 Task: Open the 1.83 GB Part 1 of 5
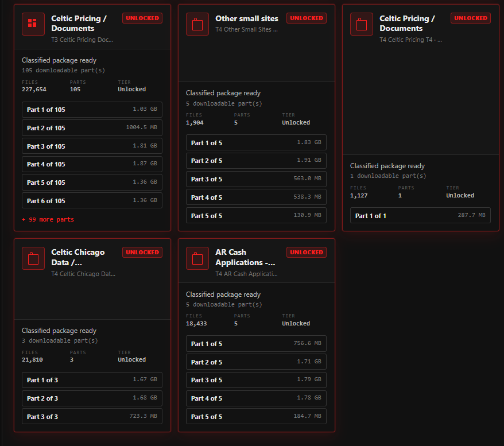tap(256, 143)
